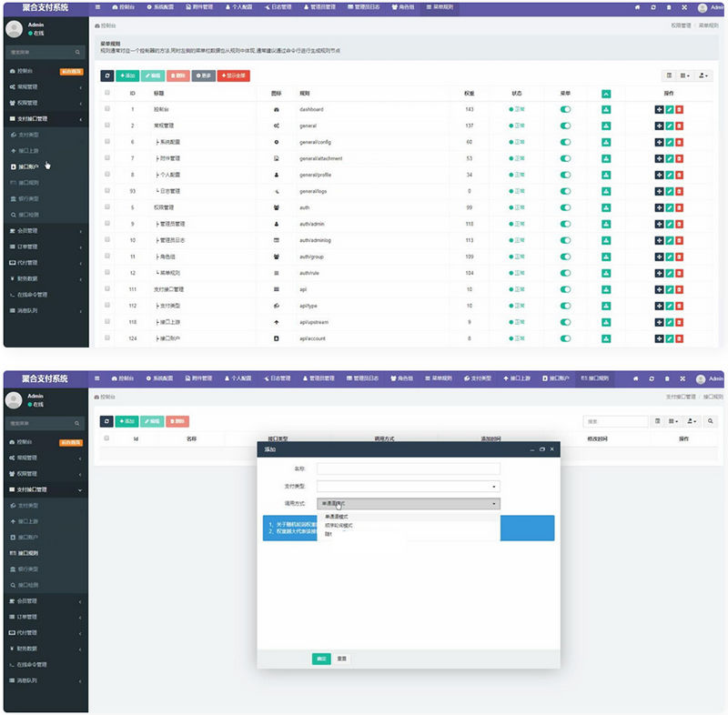Check the checkbox for the row with ID 111

(x=107, y=289)
